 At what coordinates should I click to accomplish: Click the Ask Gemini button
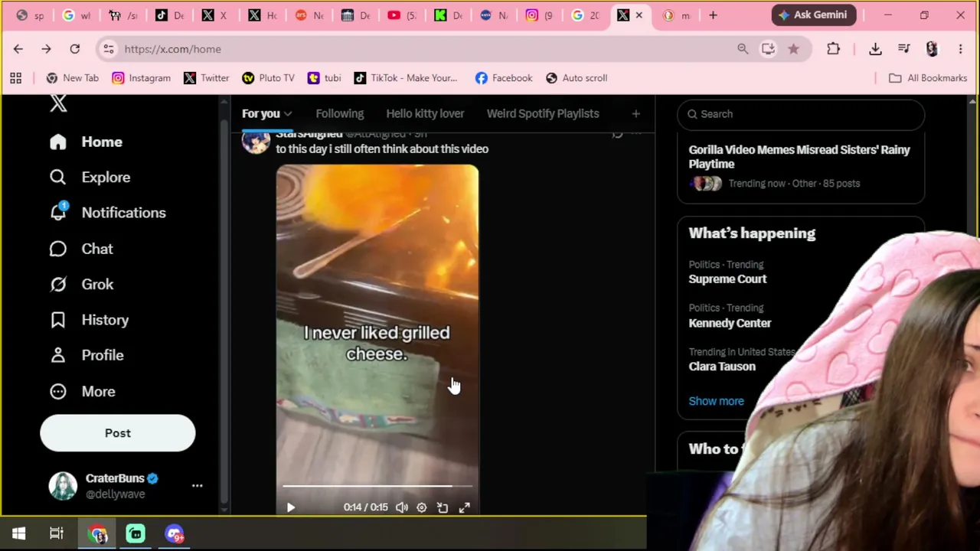(x=813, y=15)
